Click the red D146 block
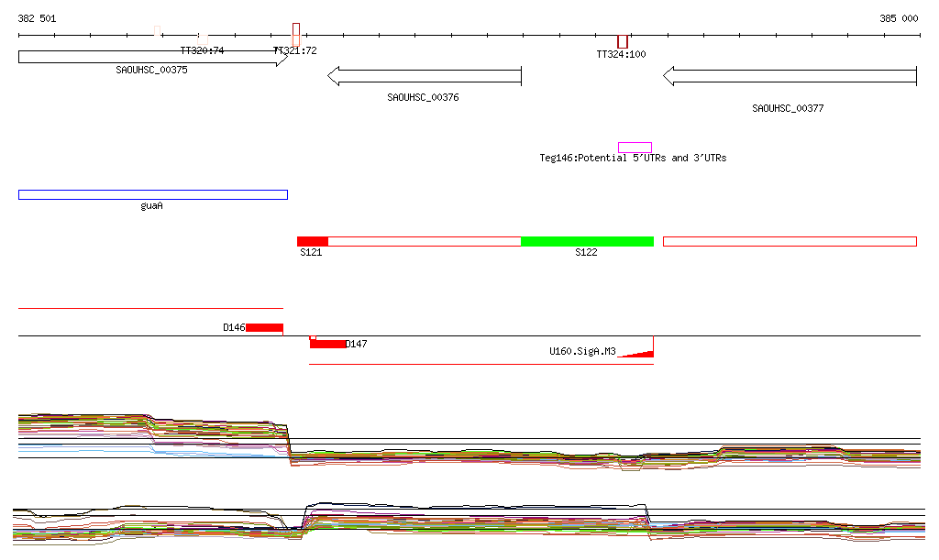This screenshot has height=560, width=939. (265, 328)
